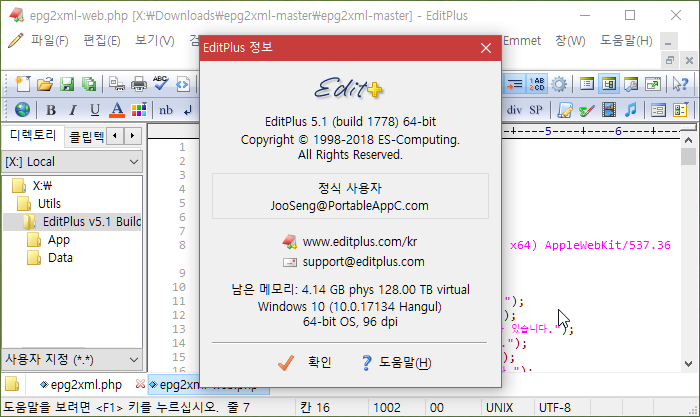Toggle the auto indent toolbar button
This screenshot has width=700, height=417.
(x=515, y=84)
